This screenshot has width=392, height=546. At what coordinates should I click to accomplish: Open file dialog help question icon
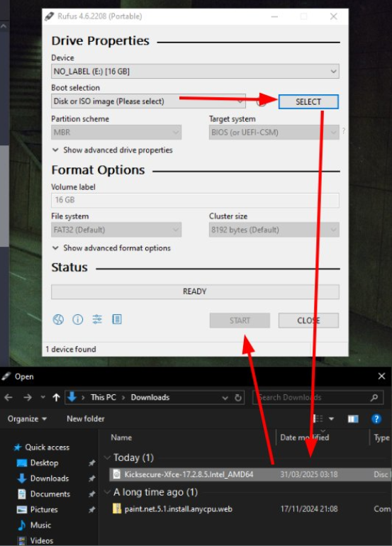(x=376, y=418)
